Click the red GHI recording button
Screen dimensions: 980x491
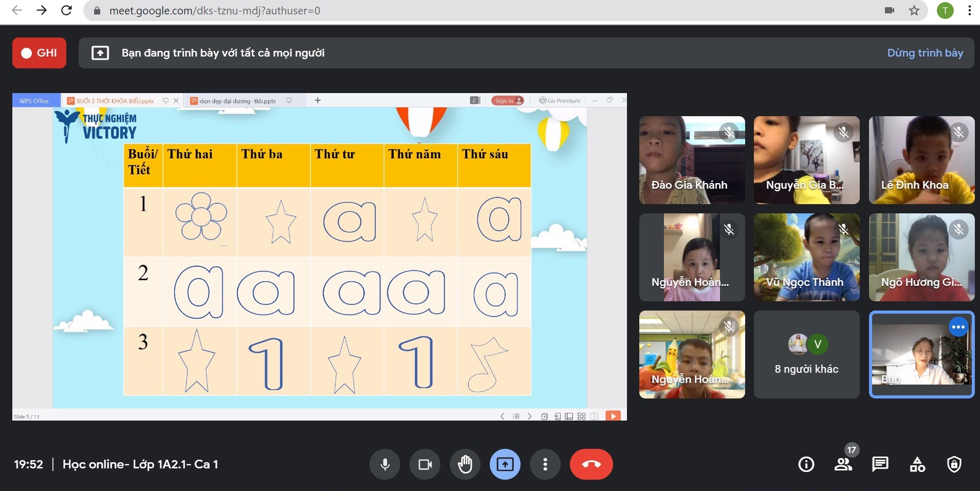[x=40, y=53]
